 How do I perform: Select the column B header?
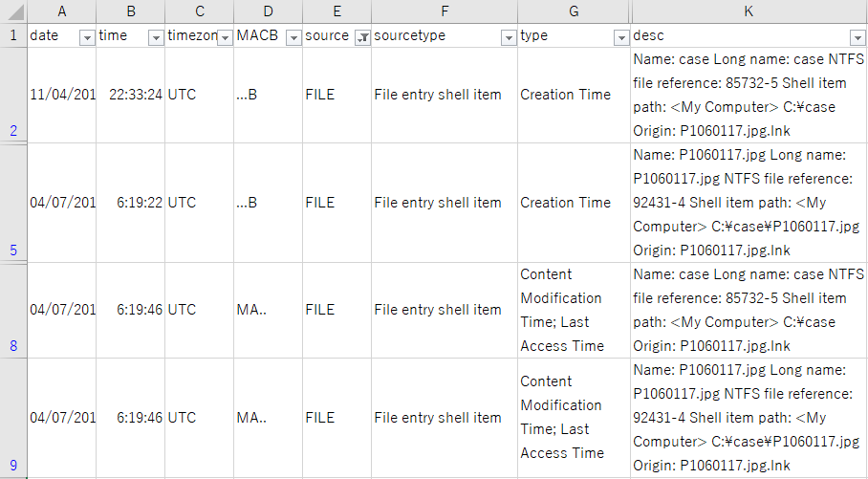click(x=131, y=11)
